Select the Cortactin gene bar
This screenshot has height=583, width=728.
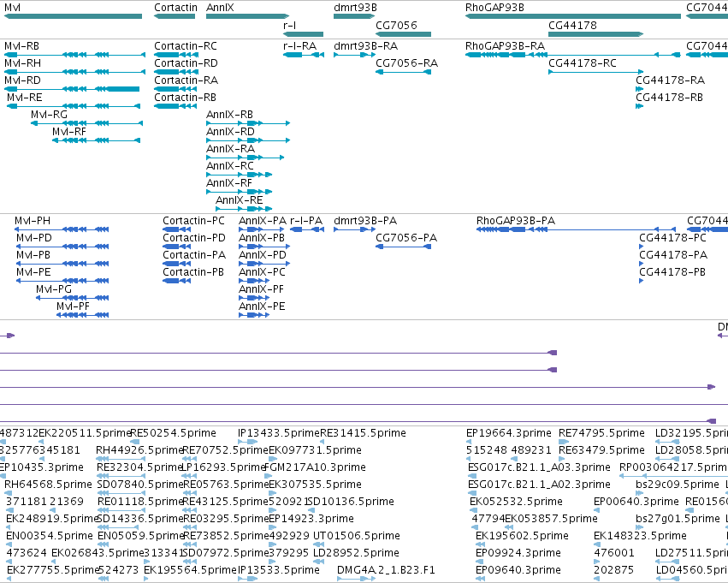tap(175, 16)
